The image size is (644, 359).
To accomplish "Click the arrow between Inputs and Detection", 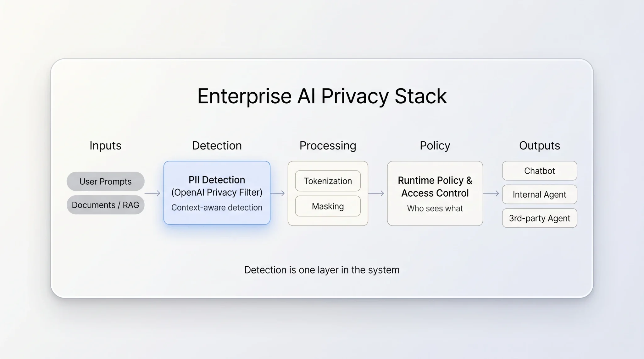I will [153, 193].
